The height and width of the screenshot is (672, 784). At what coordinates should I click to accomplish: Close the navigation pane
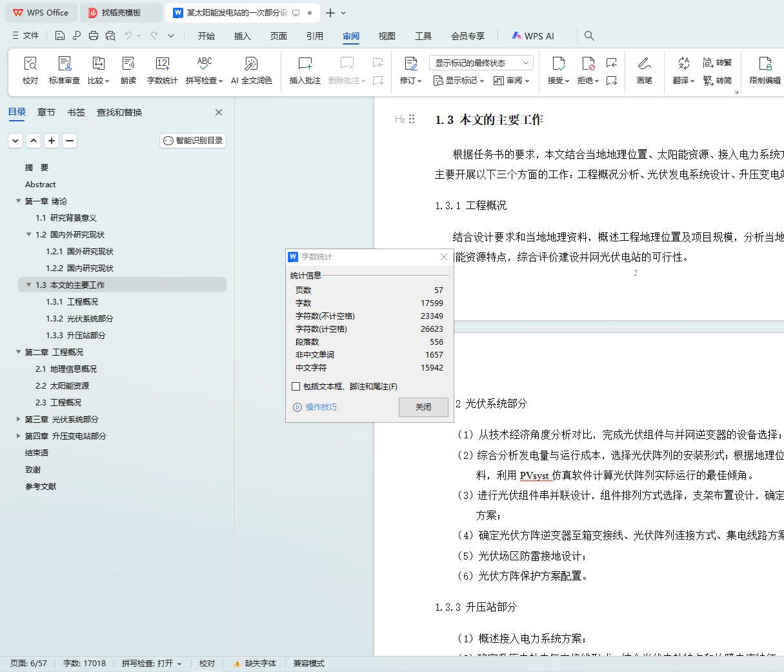[x=219, y=112]
